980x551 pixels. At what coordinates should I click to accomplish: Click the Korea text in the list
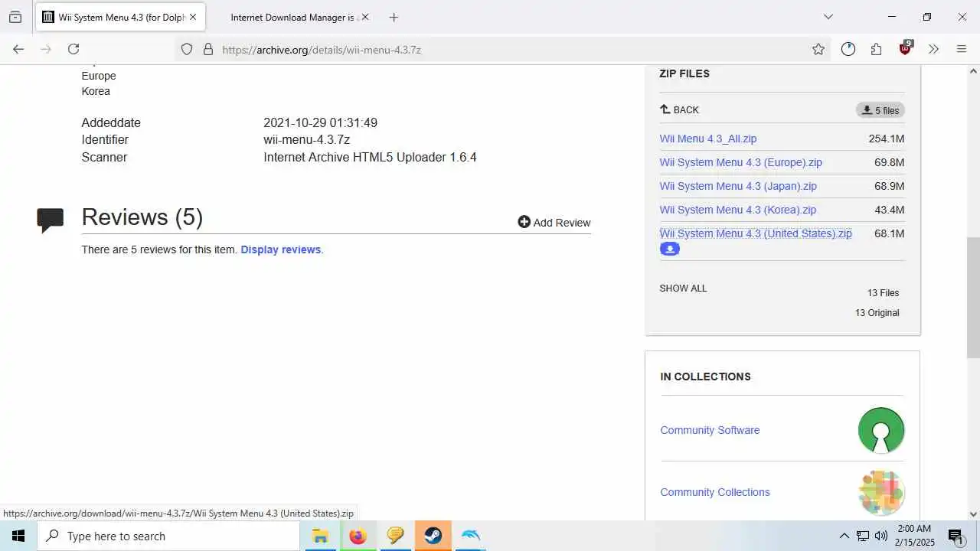tap(96, 91)
